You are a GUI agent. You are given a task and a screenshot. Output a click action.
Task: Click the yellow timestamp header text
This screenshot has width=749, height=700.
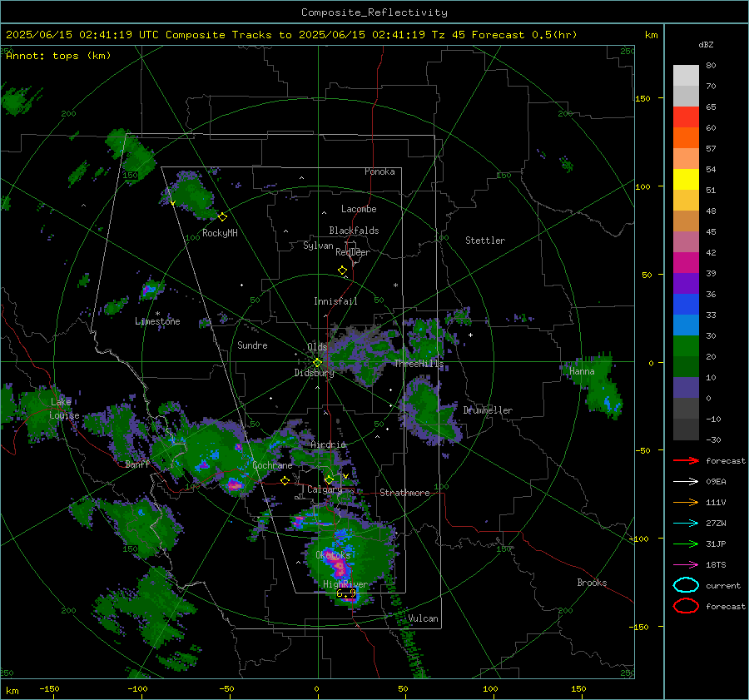click(291, 35)
